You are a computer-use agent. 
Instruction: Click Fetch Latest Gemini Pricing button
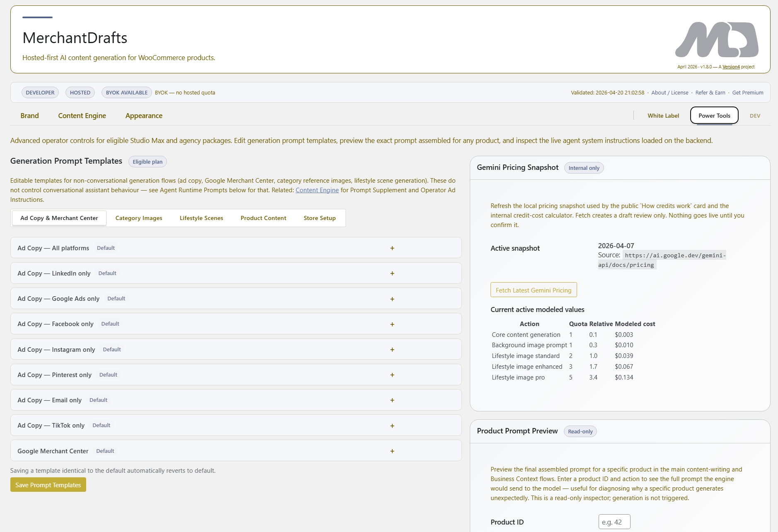(x=534, y=290)
